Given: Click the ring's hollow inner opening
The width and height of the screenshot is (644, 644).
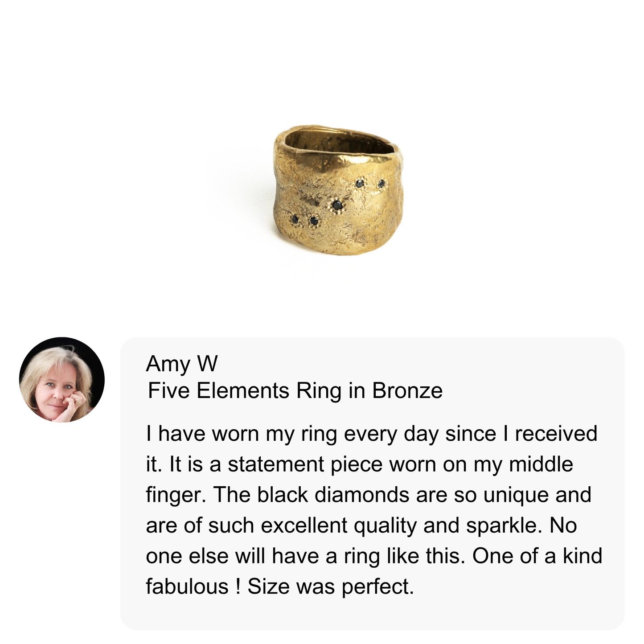Looking at the screenshot, I should click(x=339, y=141).
